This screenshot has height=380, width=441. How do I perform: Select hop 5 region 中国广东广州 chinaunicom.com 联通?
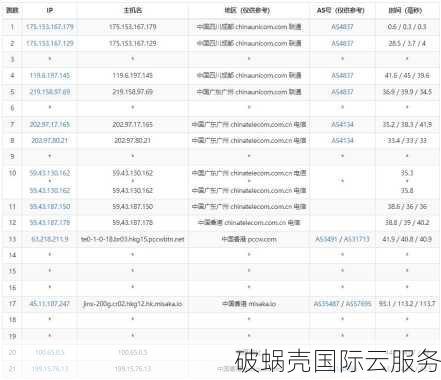tap(248, 92)
